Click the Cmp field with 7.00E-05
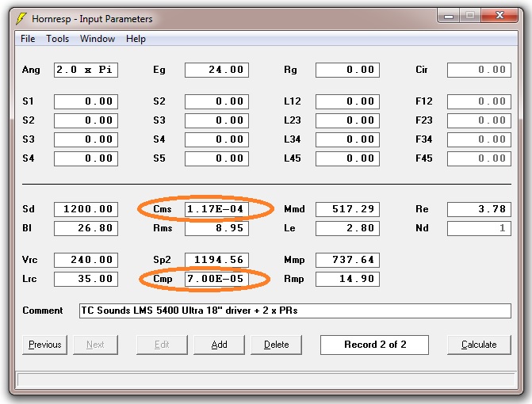Screen dimensions: 532x404 coord(216,279)
